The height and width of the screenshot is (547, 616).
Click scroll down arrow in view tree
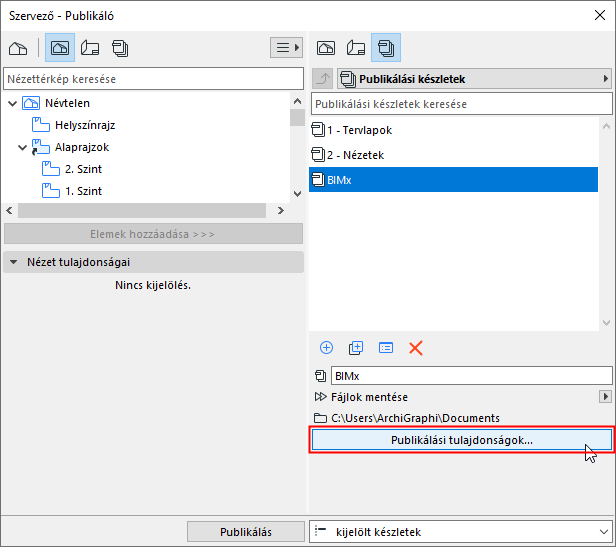[297, 194]
